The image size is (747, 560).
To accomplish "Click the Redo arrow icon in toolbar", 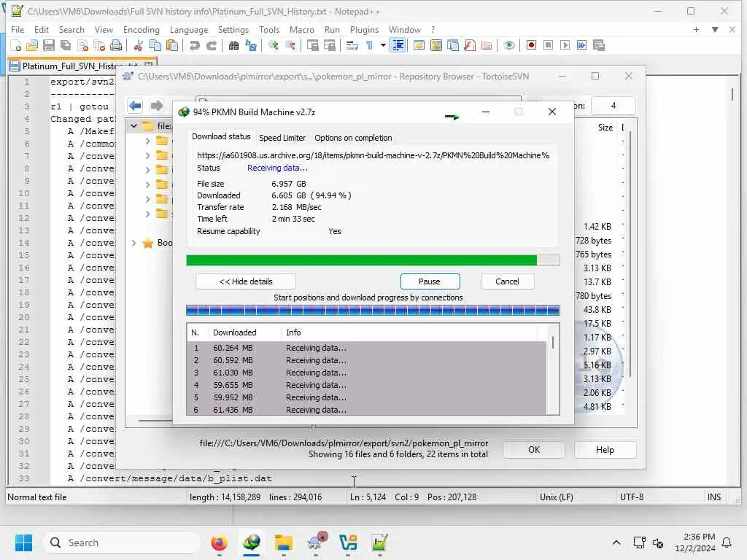I will click(212, 46).
